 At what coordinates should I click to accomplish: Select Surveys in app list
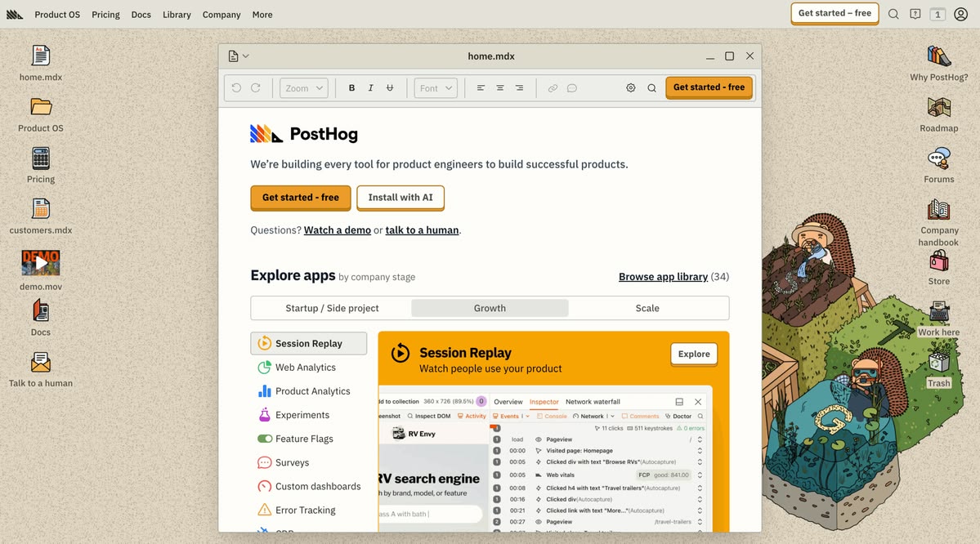tap(309, 462)
